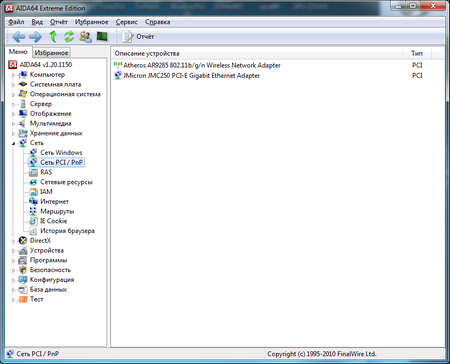
Task: Click the Программы icon in the tree
Action: click(x=23, y=260)
